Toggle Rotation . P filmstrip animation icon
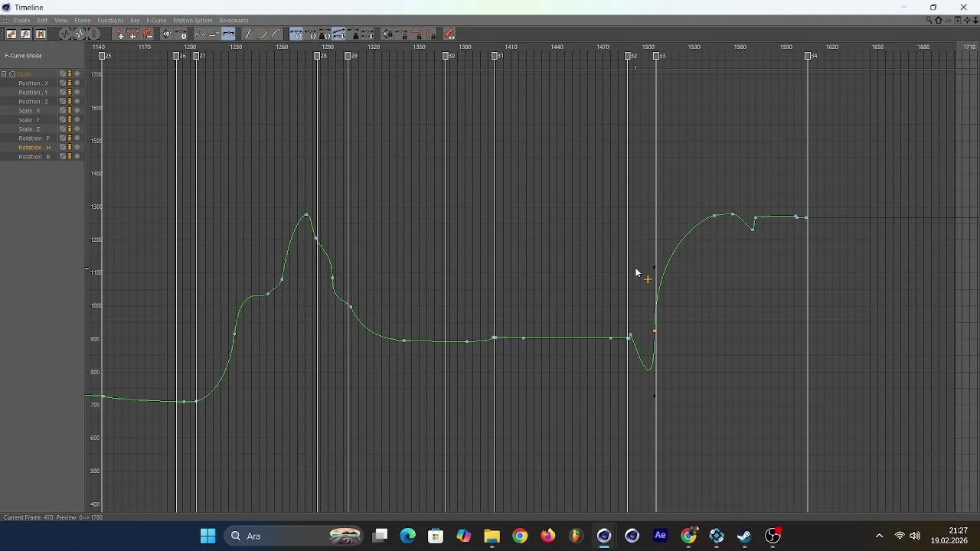980x551 pixels. coord(70,138)
